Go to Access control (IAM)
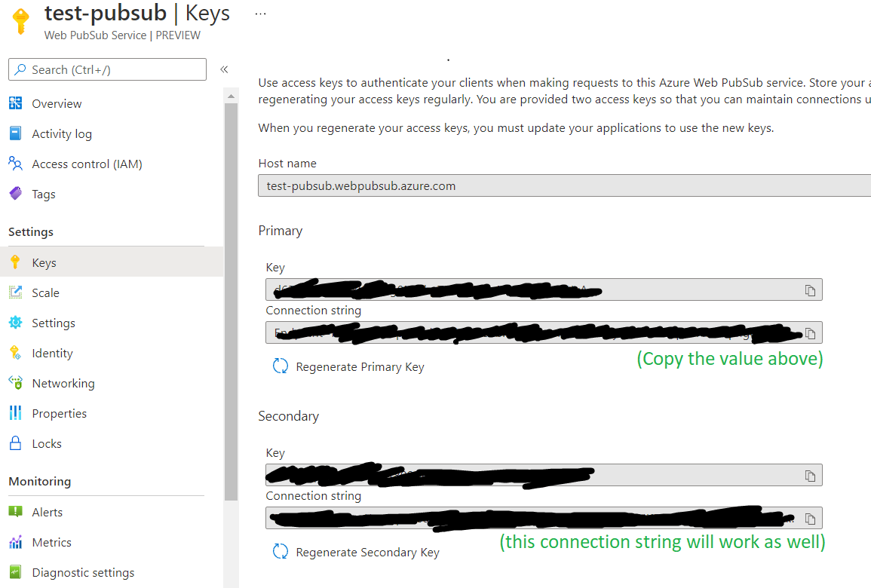 (87, 164)
